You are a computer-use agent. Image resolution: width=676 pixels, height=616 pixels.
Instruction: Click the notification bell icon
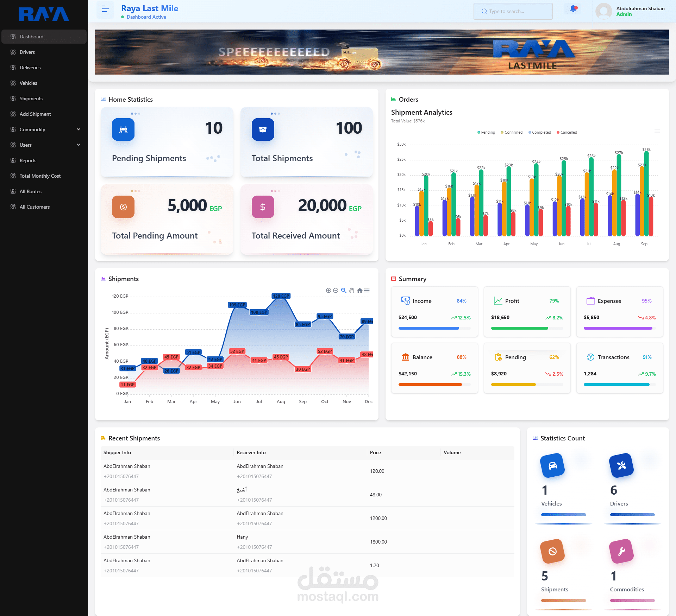pyautogui.click(x=573, y=9)
